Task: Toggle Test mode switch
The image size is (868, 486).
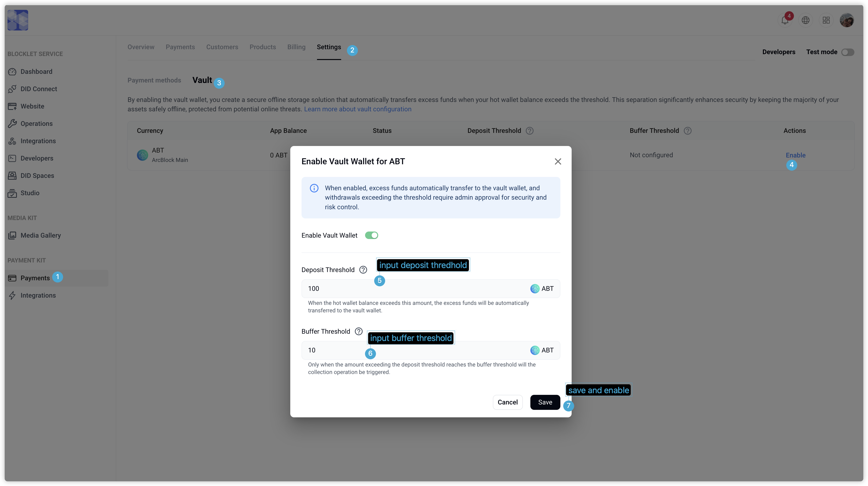Action: click(x=847, y=52)
